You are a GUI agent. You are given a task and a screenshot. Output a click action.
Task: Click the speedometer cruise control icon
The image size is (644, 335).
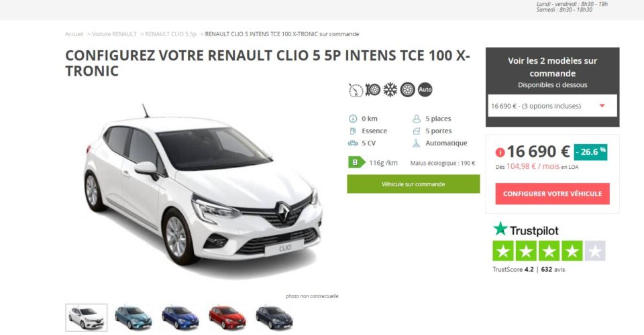click(356, 90)
